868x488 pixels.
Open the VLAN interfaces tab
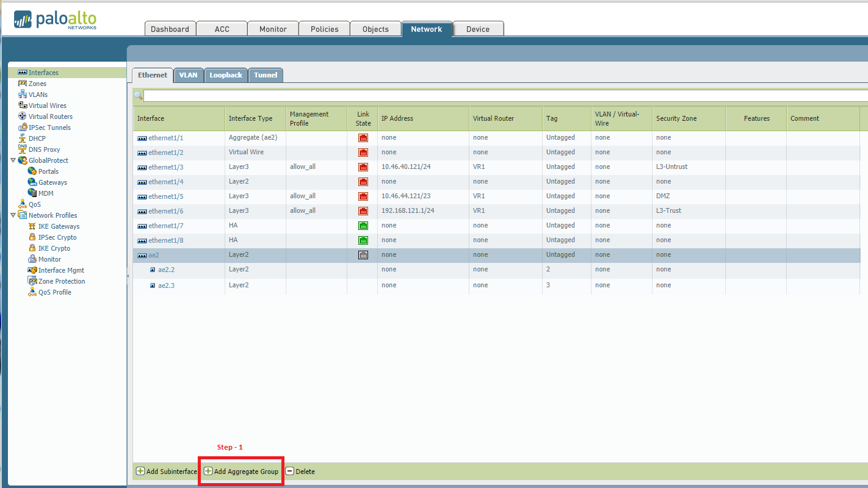point(188,75)
